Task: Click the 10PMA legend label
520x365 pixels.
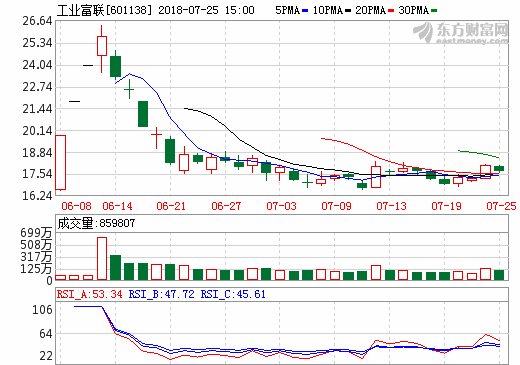Action: click(328, 10)
